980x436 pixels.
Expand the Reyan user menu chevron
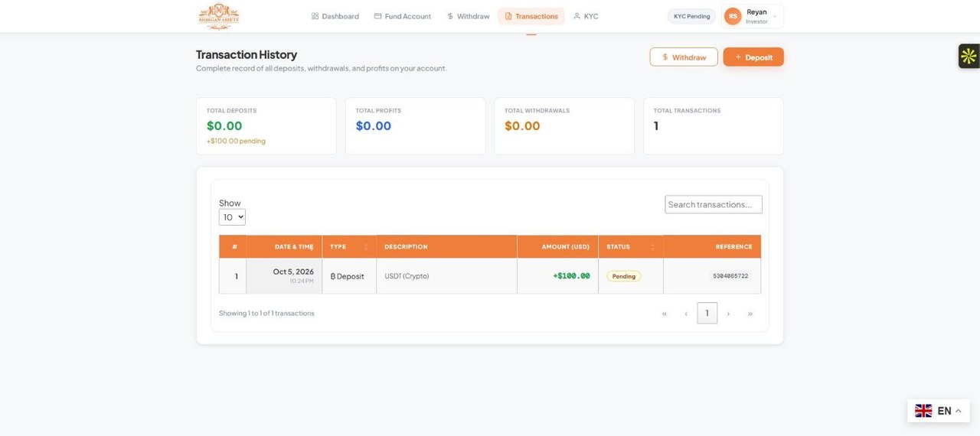pyautogui.click(x=775, y=16)
